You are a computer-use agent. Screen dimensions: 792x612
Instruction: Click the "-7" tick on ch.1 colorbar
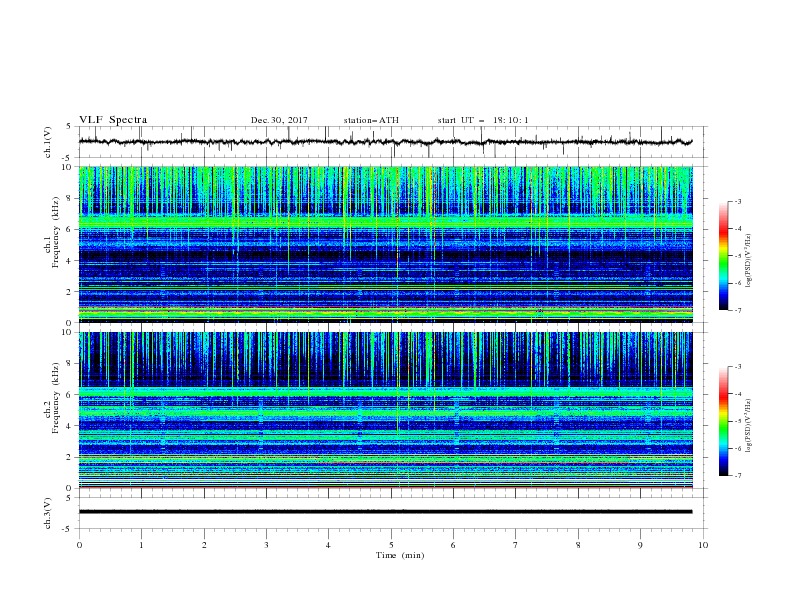(737, 311)
